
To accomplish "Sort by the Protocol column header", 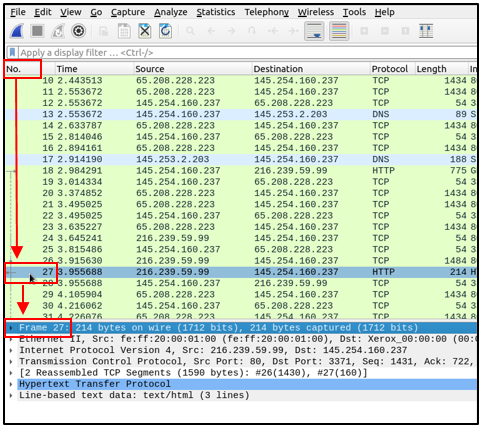I will (393, 69).
